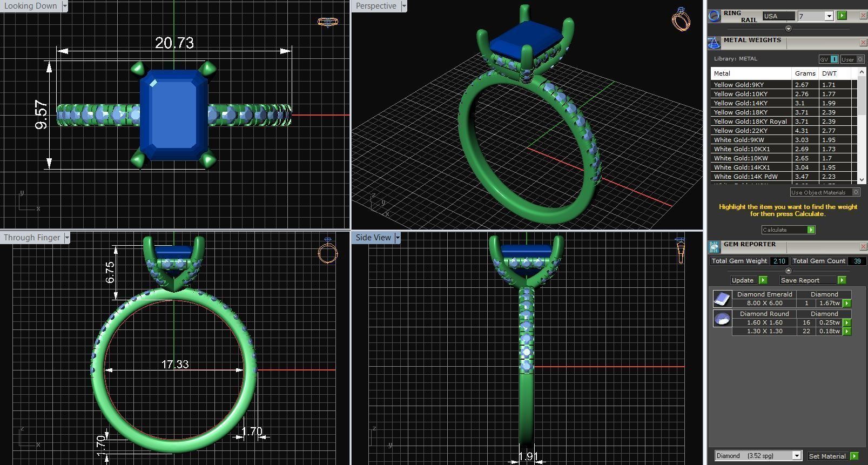The height and width of the screenshot is (465, 868).
Task: Select the Through Finger viewport tab
Action: 32,238
